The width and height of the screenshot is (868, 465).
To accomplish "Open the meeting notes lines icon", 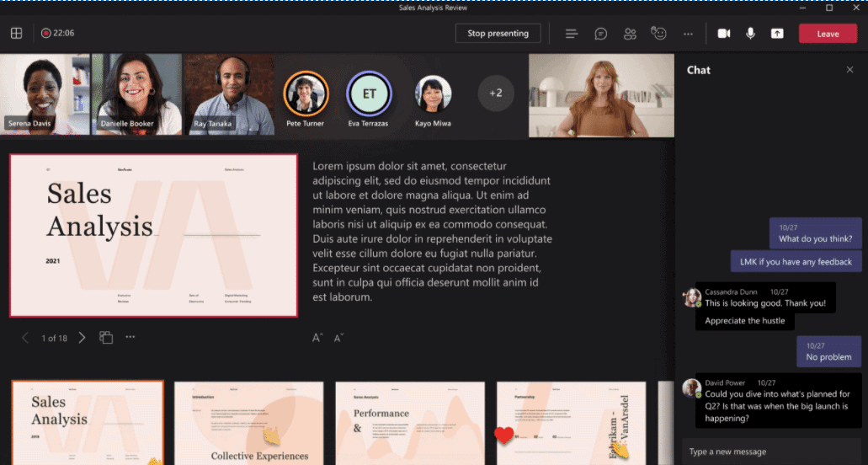I will click(x=572, y=34).
